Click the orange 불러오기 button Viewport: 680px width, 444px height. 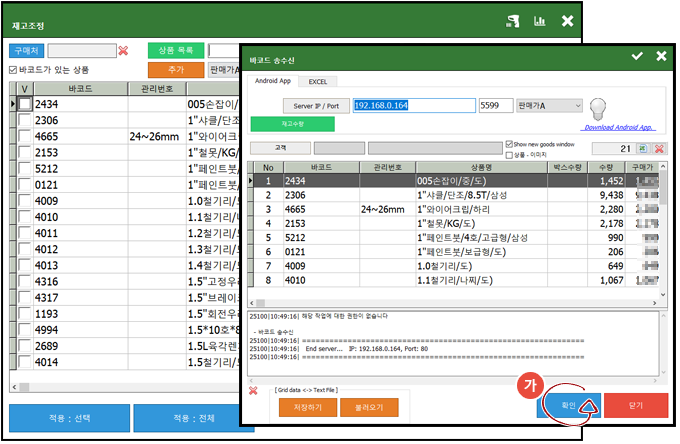coord(369,408)
